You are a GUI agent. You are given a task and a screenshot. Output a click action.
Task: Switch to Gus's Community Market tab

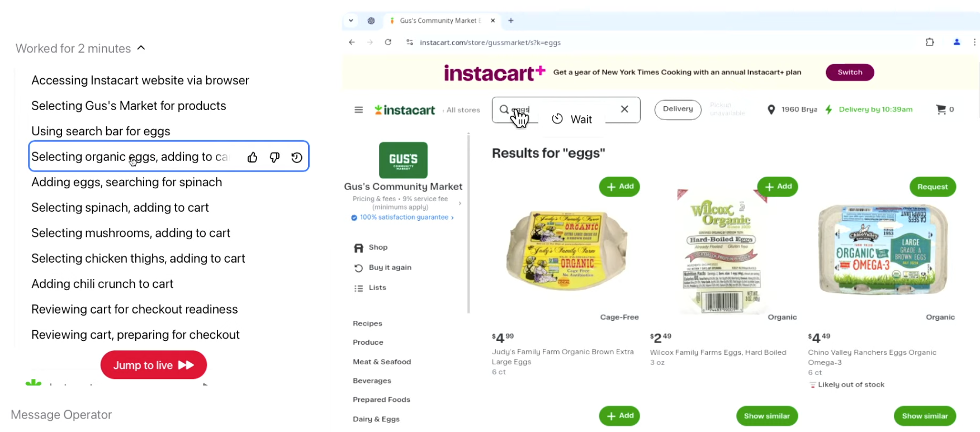pos(438,21)
